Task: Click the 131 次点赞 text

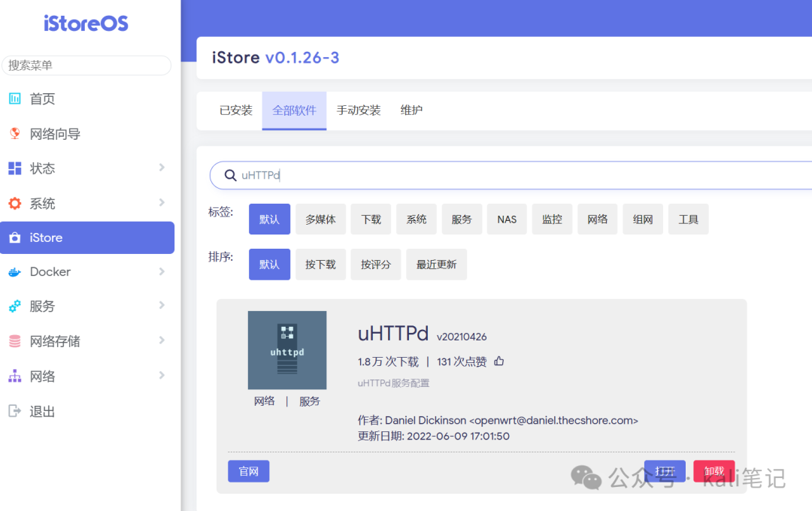Action: coord(462,361)
